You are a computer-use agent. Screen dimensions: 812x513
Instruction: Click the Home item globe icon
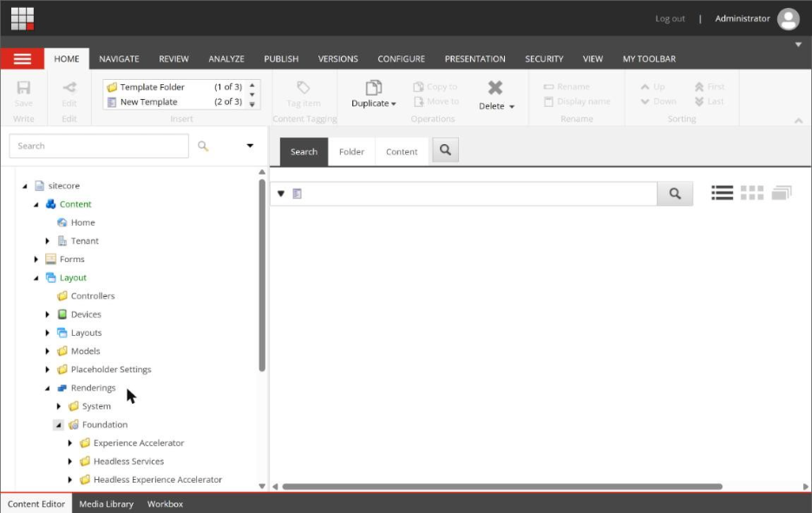tap(62, 222)
